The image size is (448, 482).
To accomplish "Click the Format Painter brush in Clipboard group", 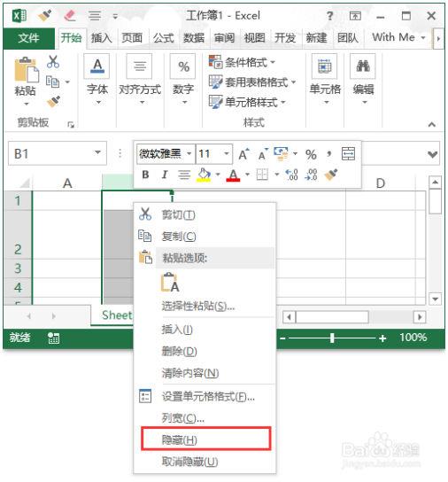I will 53,102.
